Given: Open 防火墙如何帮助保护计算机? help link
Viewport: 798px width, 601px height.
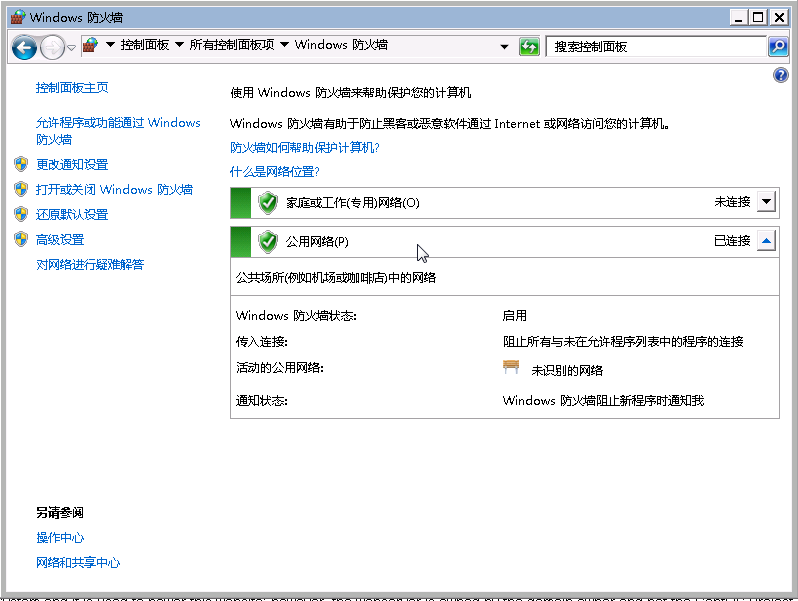Looking at the screenshot, I should [x=305, y=148].
